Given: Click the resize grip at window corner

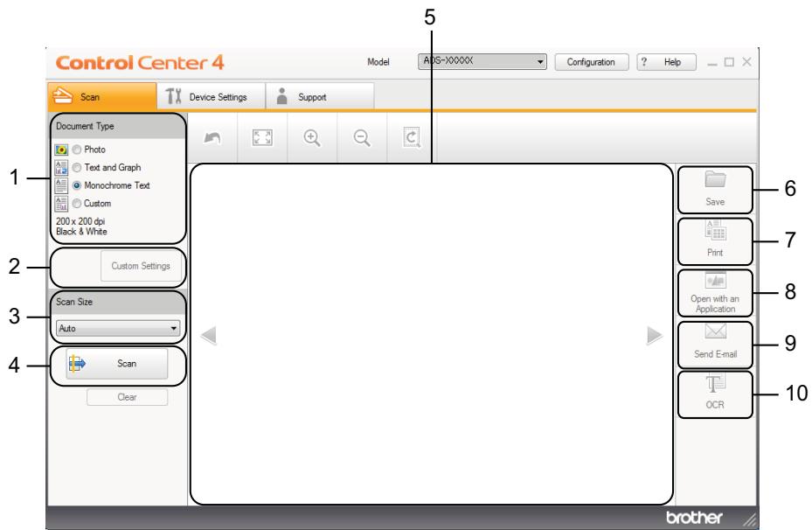Looking at the screenshot, I should pyautogui.click(x=750, y=520).
